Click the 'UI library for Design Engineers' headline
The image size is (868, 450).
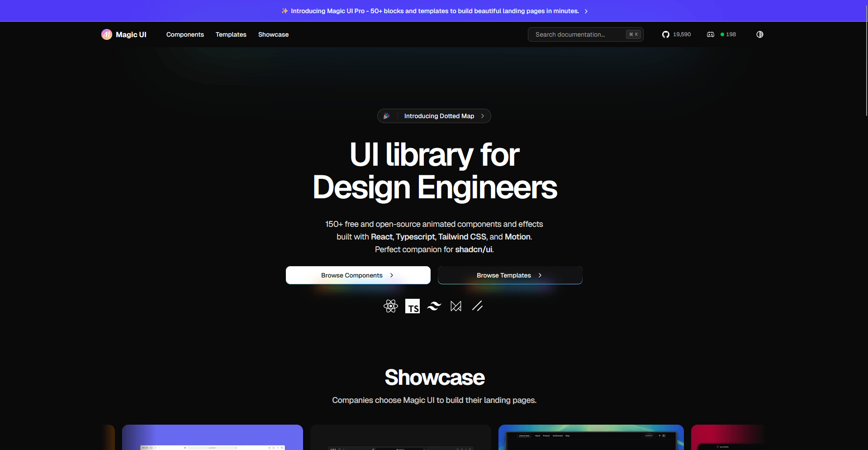434,171
